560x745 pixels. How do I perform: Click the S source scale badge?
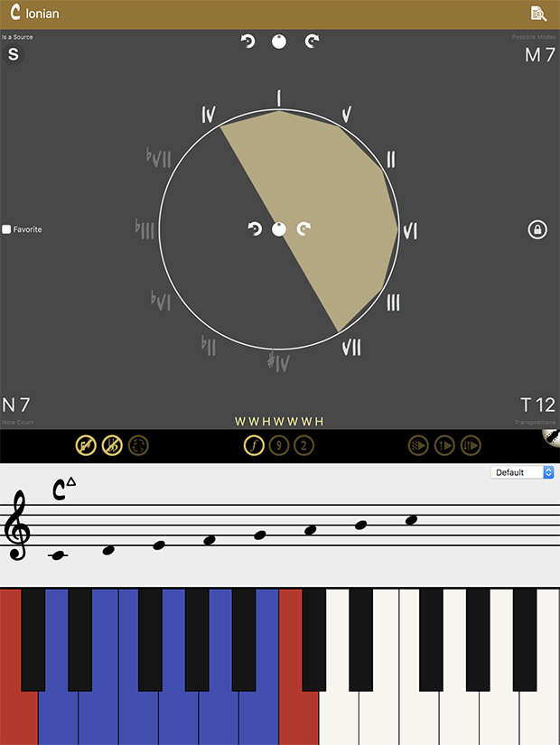point(14,54)
